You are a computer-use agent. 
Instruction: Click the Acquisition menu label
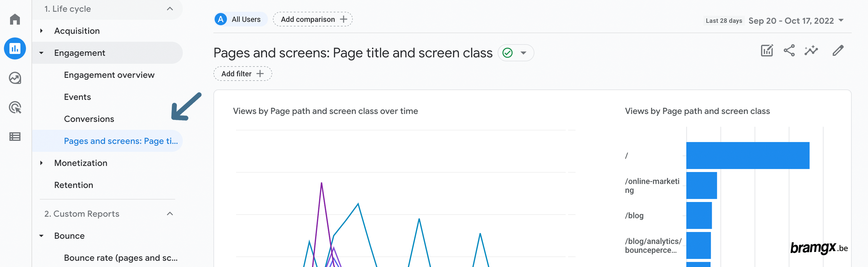pyautogui.click(x=77, y=31)
